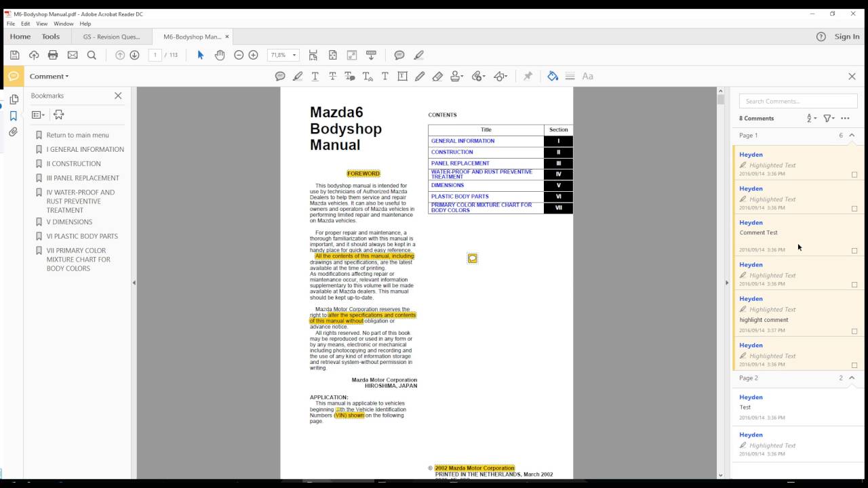Add sticky note from top toolbar
The height and width of the screenshot is (488, 868).
(x=399, y=55)
